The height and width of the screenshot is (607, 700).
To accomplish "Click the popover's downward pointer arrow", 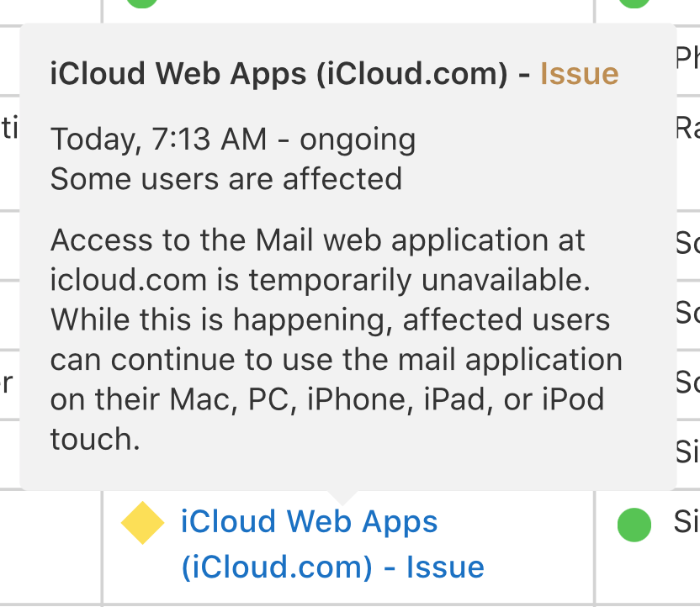I will coord(346,497).
